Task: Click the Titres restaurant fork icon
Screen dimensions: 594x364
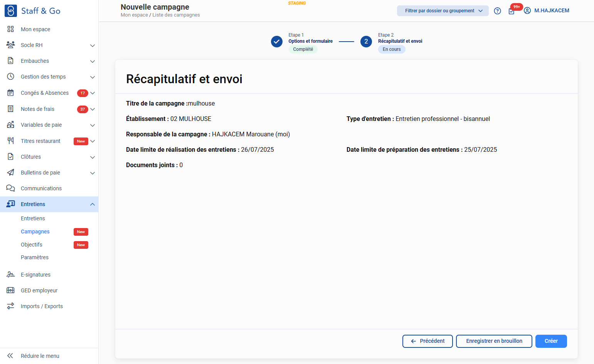Action: [x=10, y=141]
